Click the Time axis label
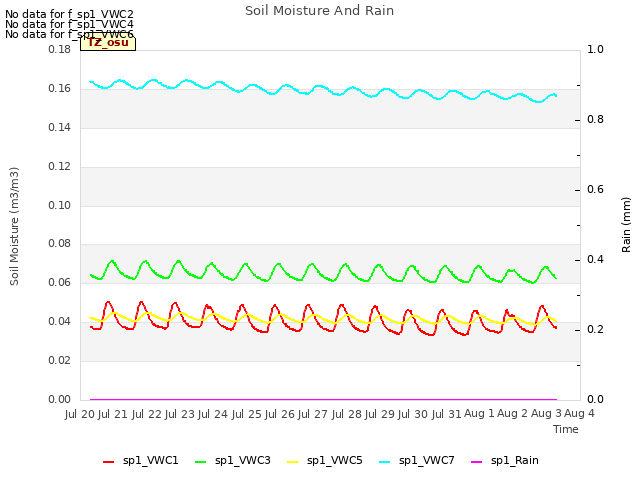 (566, 429)
